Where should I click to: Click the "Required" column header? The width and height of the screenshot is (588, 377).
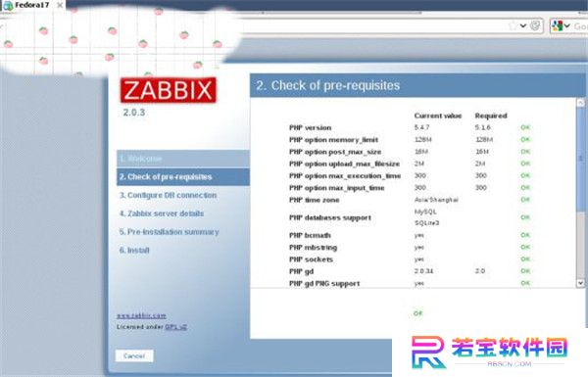[x=491, y=116]
